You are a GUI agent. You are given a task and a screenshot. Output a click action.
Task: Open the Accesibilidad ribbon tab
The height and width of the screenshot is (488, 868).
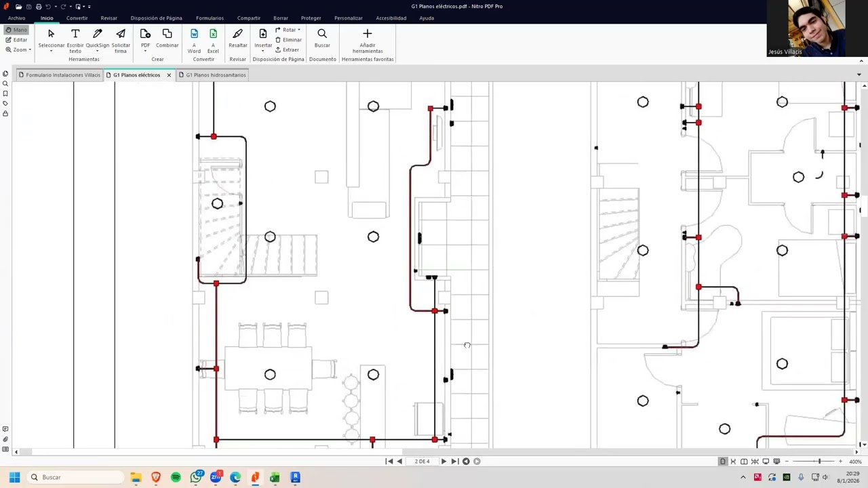391,18
